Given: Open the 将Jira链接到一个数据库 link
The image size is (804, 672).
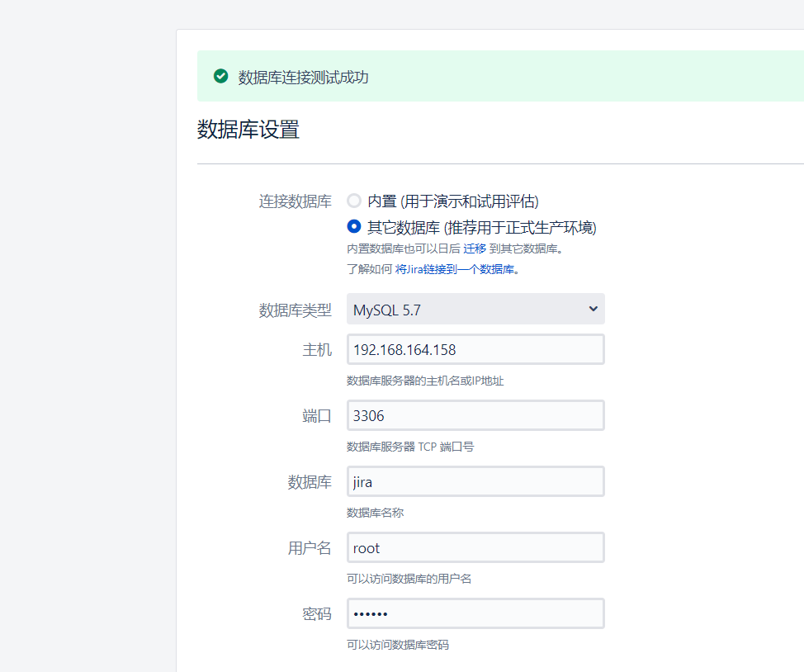Looking at the screenshot, I should click(x=455, y=269).
